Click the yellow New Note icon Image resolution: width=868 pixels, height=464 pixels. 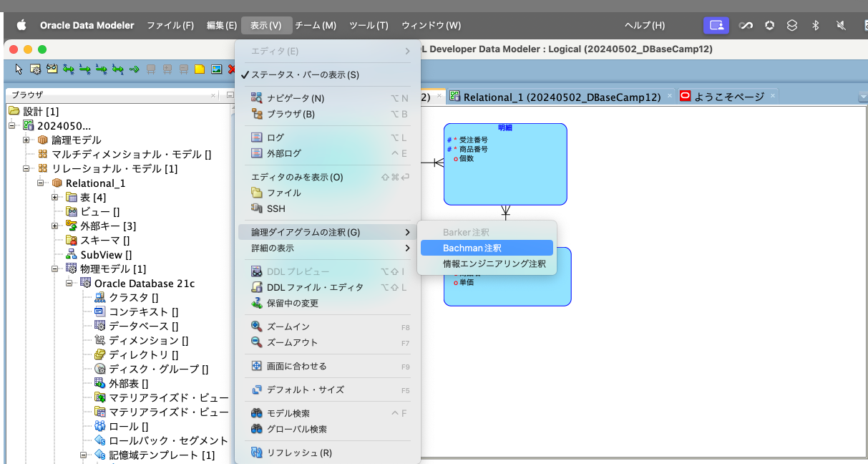[x=200, y=69]
